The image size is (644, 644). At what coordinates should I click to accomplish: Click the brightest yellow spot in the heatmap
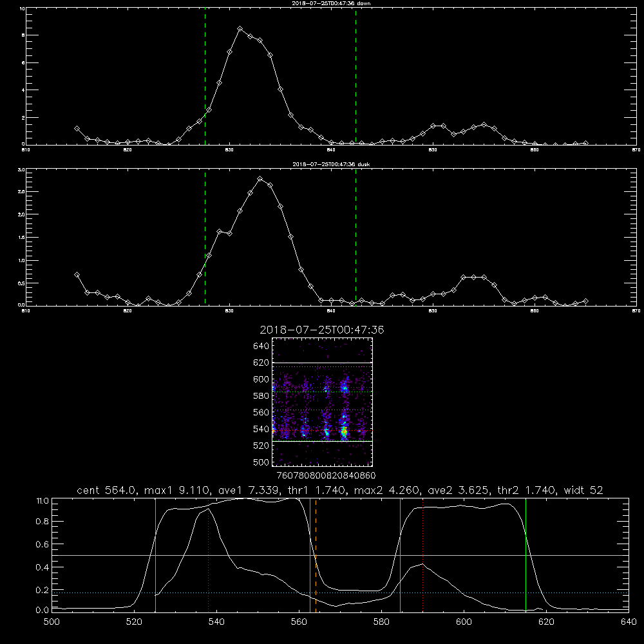click(344, 431)
